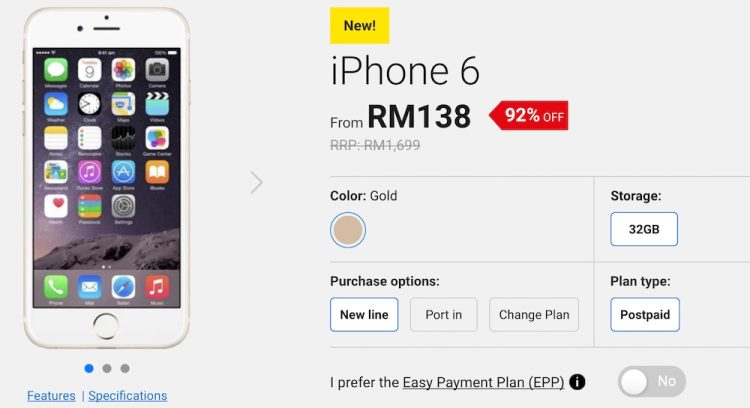This screenshot has width=750, height=408.
Task: Go to the third image carousel dot
Action: pyautogui.click(x=125, y=368)
